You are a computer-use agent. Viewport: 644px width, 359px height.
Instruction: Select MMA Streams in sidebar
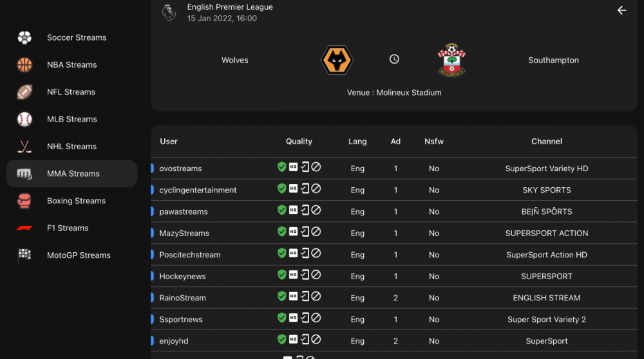point(72,174)
